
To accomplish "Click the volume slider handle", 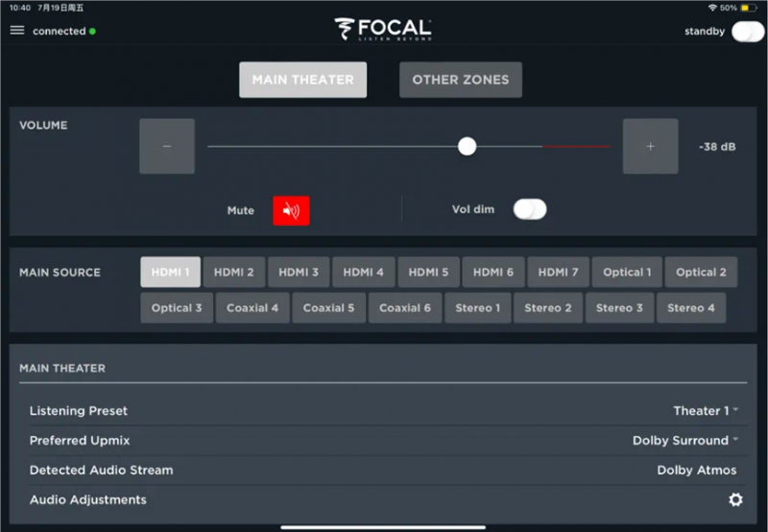I will [x=467, y=146].
